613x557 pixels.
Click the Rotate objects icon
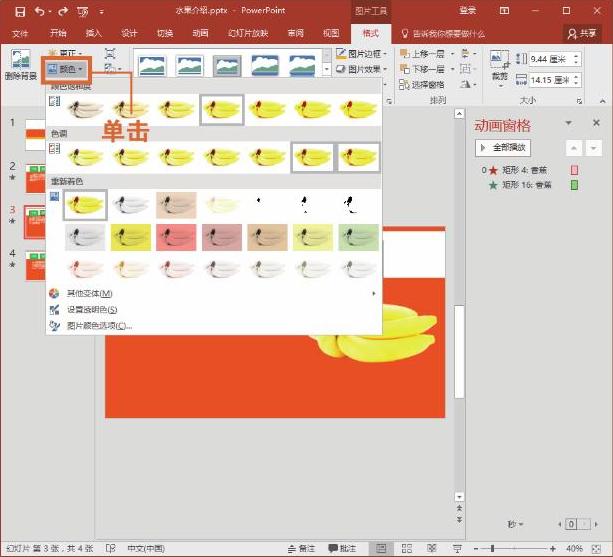(466, 84)
